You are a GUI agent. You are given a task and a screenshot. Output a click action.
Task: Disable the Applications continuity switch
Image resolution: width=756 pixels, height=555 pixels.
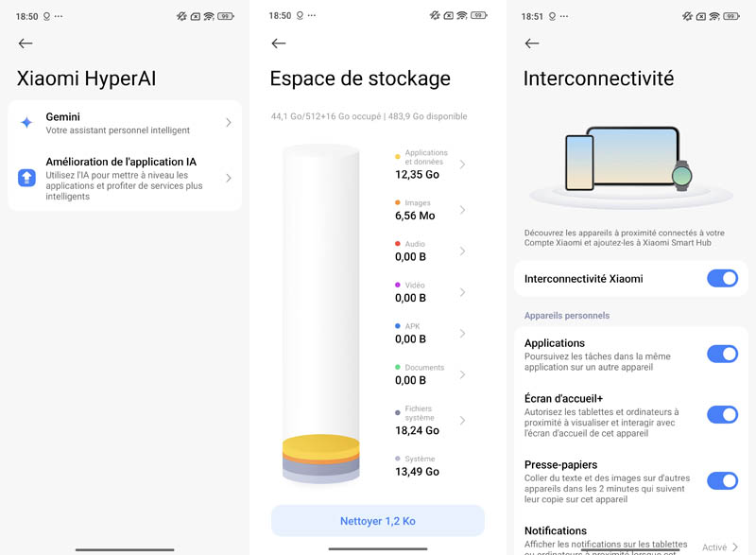coord(722,354)
